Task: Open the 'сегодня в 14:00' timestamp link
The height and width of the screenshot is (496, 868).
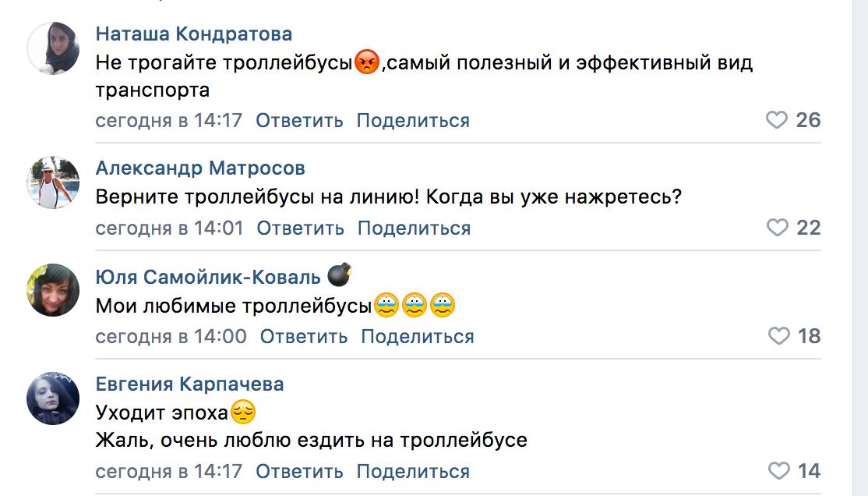Action: (171, 337)
